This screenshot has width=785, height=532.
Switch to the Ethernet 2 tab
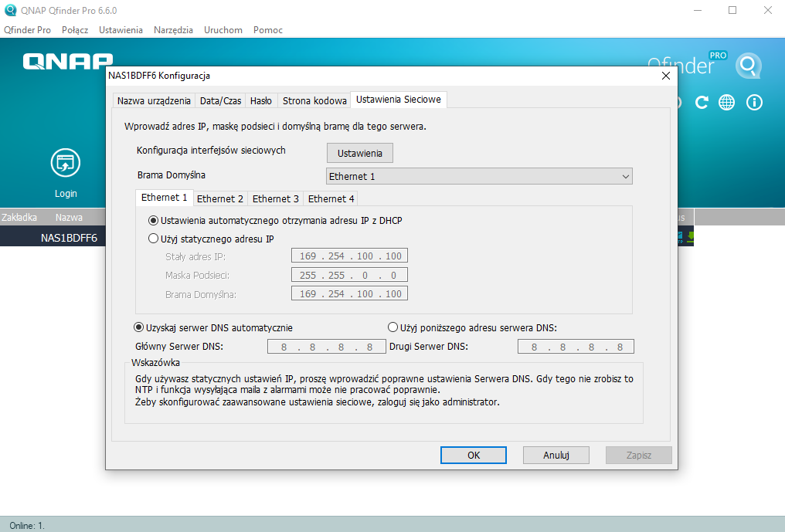pos(219,198)
